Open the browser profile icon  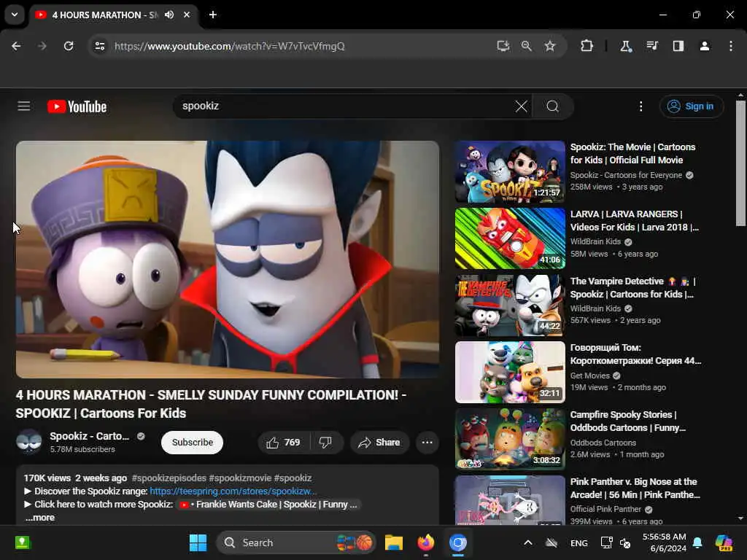[705, 46]
